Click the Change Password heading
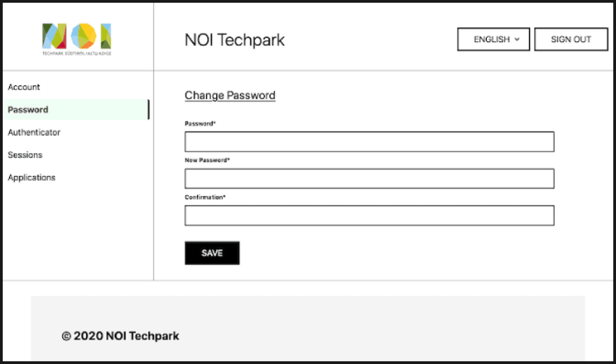616x364 pixels. pyautogui.click(x=230, y=95)
